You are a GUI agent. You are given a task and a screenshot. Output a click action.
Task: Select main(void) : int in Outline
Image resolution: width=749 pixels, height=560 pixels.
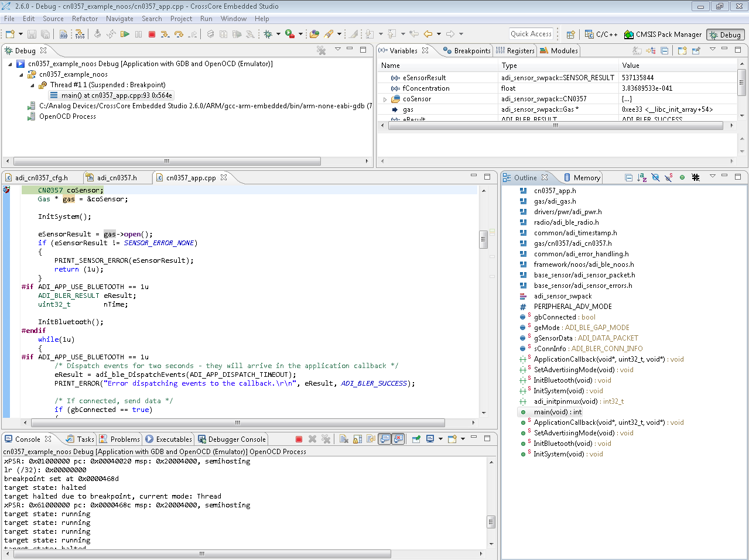pos(558,412)
